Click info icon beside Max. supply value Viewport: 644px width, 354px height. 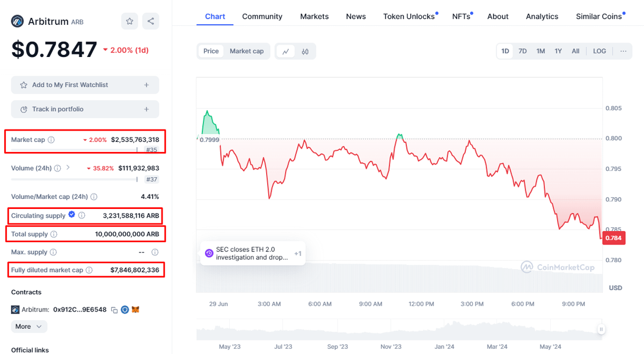pos(155,252)
